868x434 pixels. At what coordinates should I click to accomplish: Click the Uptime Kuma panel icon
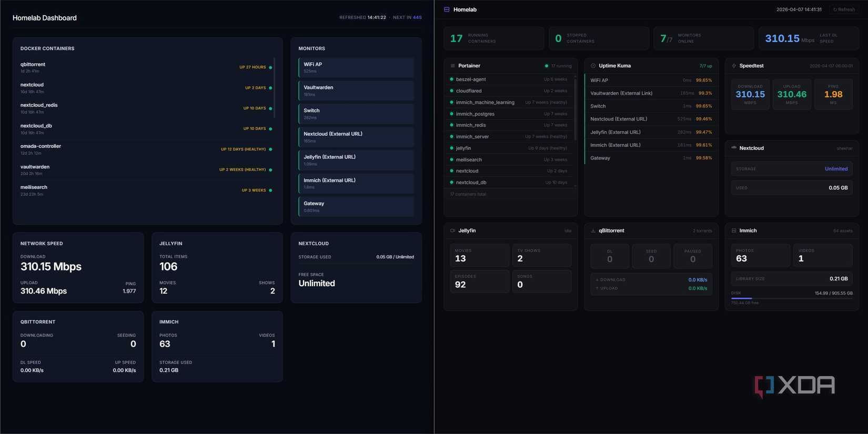(x=593, y=66)
